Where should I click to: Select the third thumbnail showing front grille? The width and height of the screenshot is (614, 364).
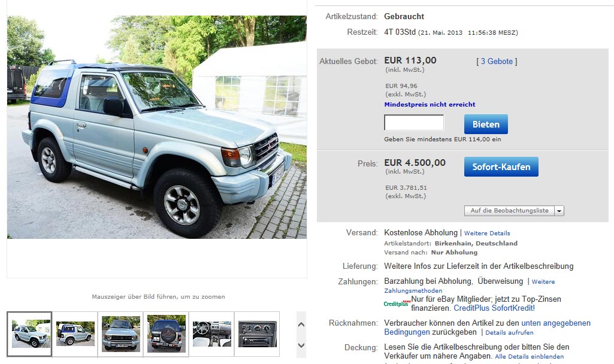tap(120, 334)
